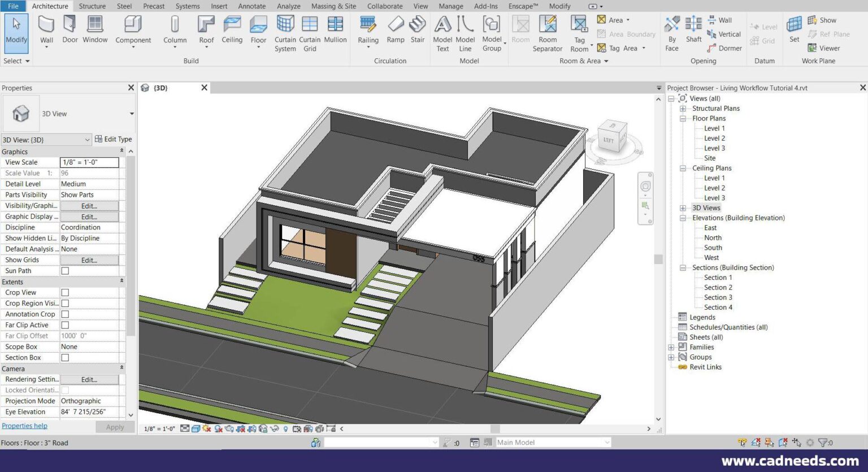Select the Door tool
Viewport: 868px width, 472px height.
point(70,29)
